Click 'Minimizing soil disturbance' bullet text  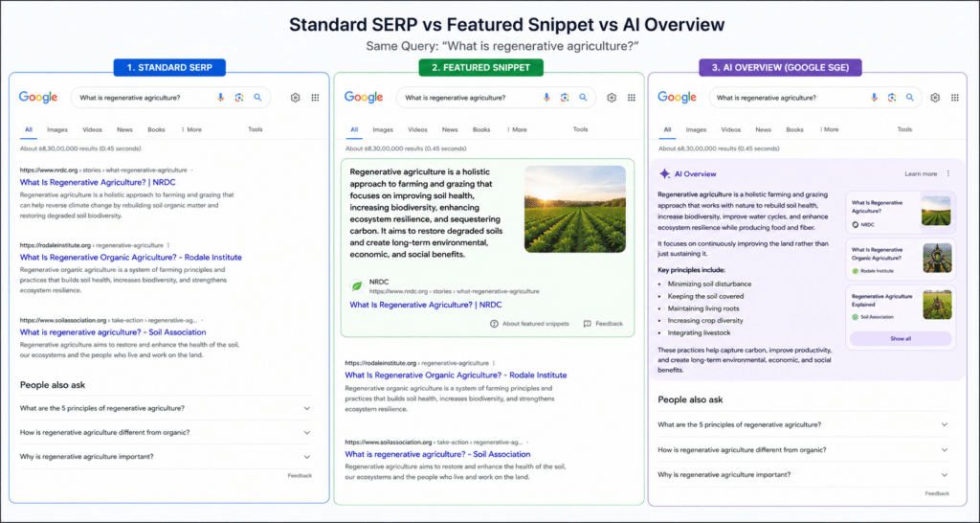coord(709,284)
